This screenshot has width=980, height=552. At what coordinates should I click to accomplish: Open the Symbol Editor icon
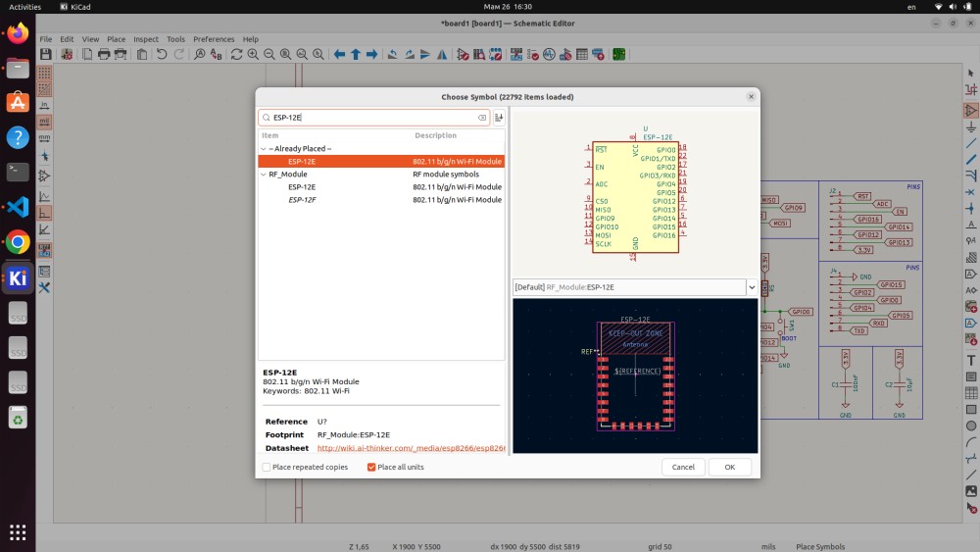point(463,54)
